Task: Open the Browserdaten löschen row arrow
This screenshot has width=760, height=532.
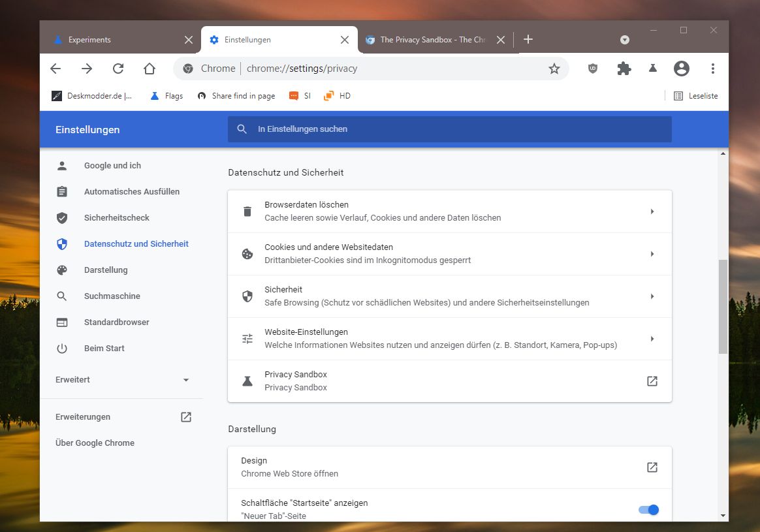Action: (x=652, y=211)
